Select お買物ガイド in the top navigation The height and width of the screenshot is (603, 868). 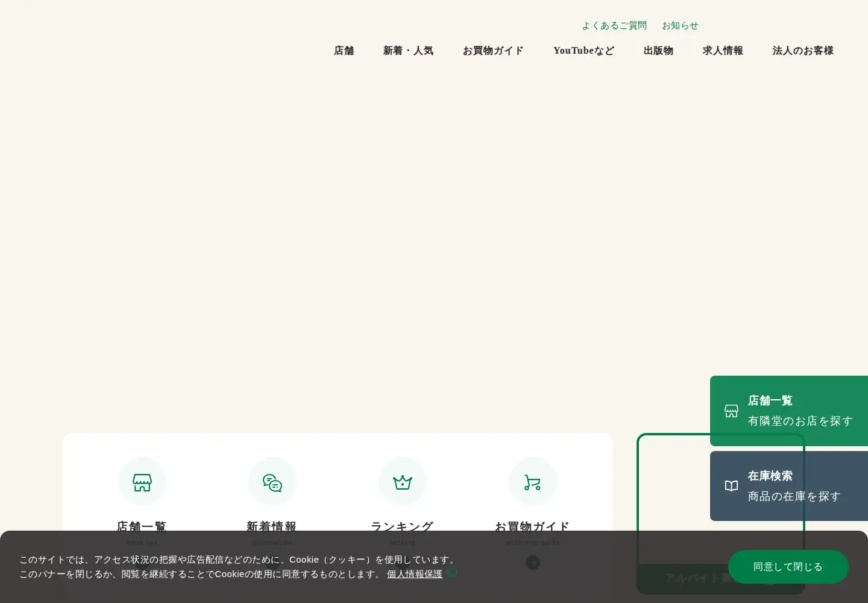494,51
